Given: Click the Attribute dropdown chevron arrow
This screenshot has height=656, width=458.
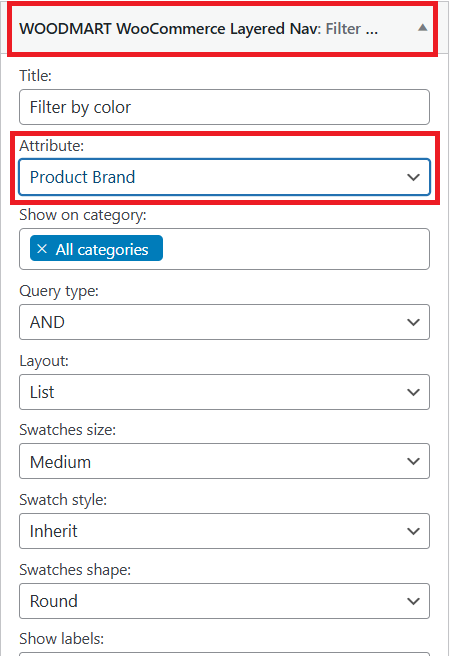Looking at the screenshot, I should click(x=413, y=177).
